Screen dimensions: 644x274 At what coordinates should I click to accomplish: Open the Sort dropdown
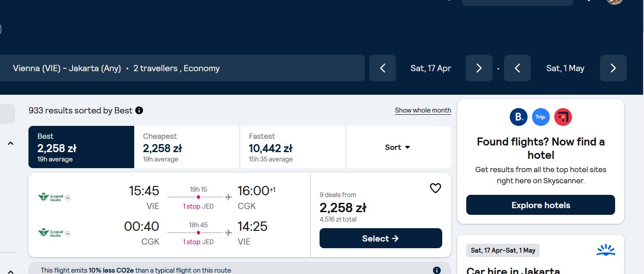click(x=398, y=147)
